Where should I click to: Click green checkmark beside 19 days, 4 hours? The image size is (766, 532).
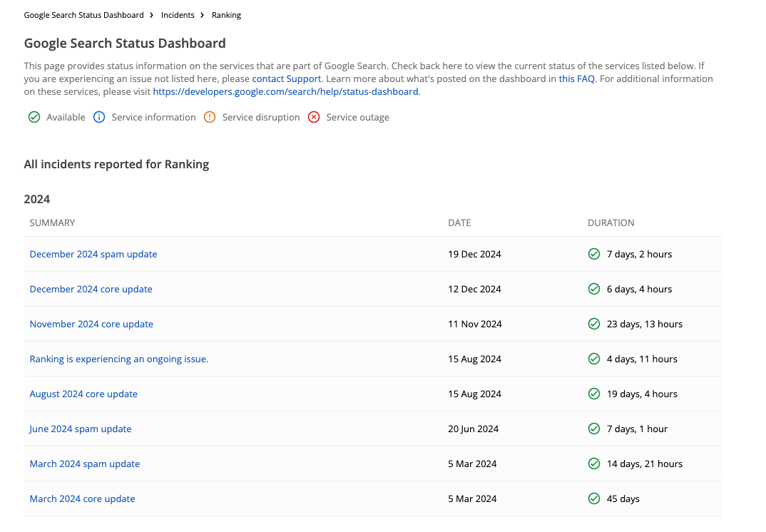593,394
